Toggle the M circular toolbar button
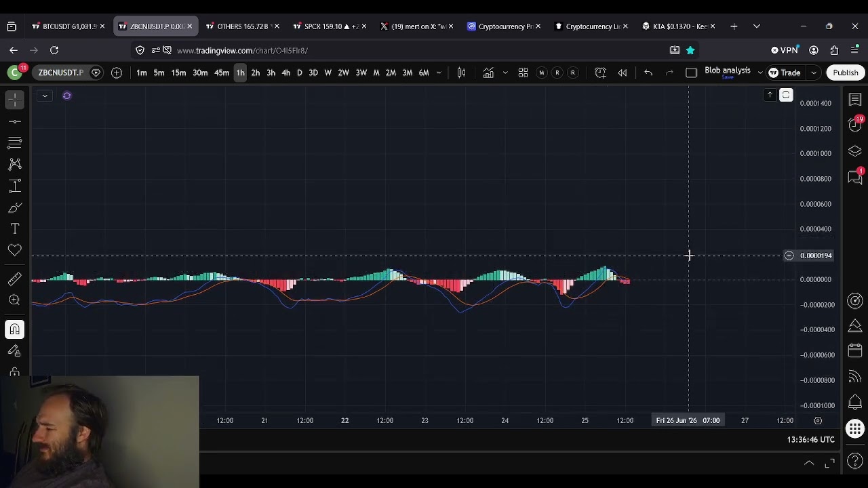This screenshot has width=868, height=488. click(541, 73)
